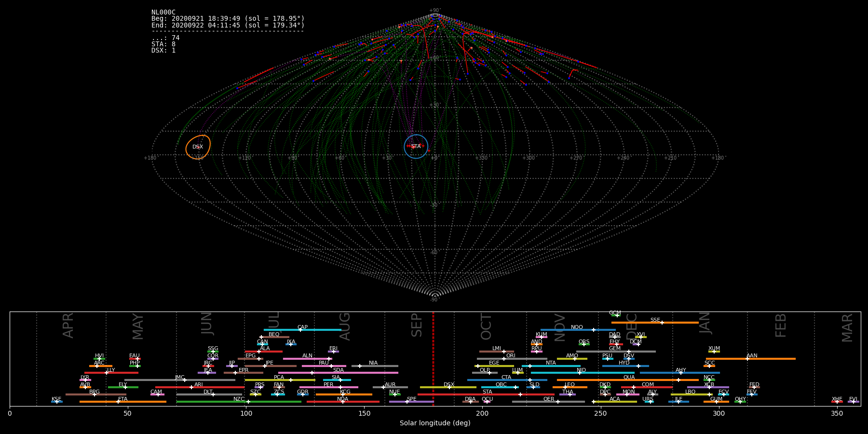Click the 'Solar longitude (deg)' axis label
This screenshot has width=868, height=434.
pos(435,423)
